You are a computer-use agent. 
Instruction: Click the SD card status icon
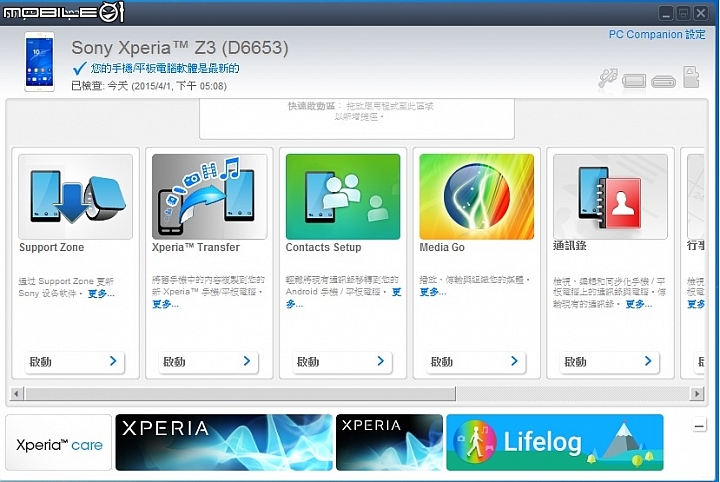point(691,77)
